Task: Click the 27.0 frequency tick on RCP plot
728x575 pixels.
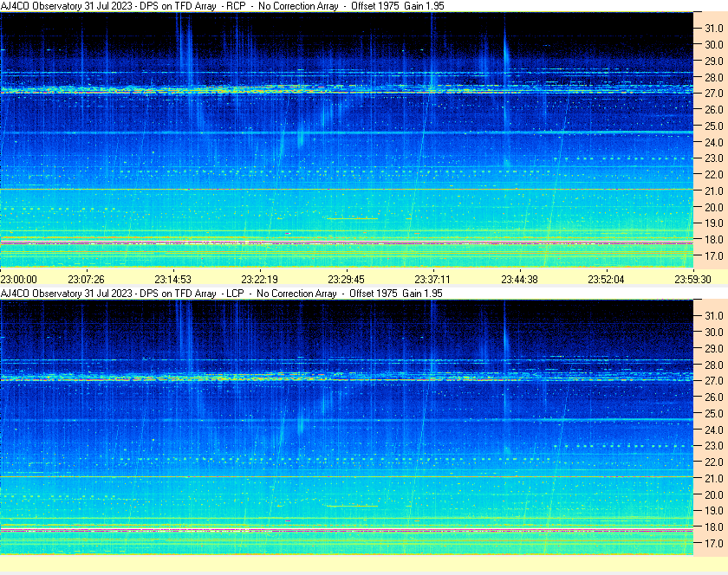Action: 713,94
